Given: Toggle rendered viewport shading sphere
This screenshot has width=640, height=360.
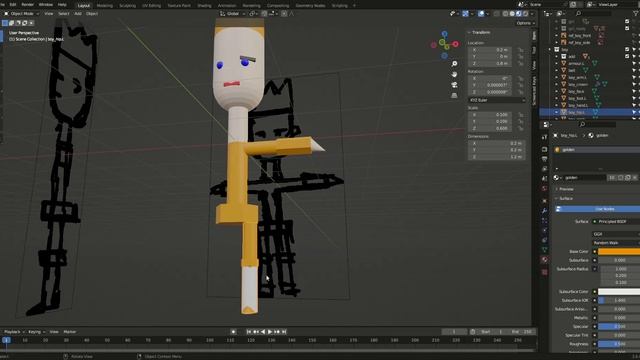Looking at the screenshot, I should [526, 13].
